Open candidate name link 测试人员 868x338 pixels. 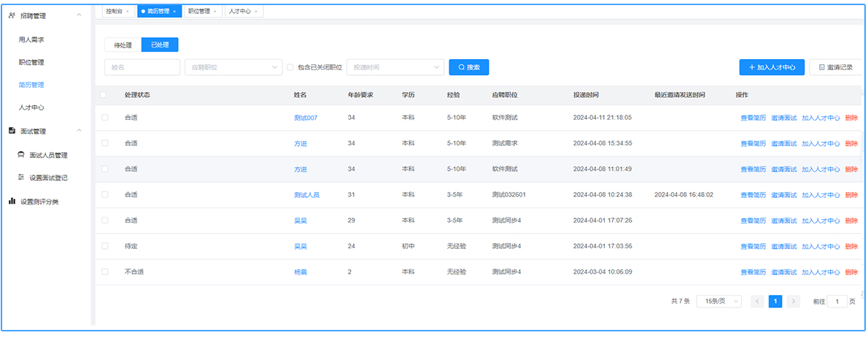click(x=306, y=194)
